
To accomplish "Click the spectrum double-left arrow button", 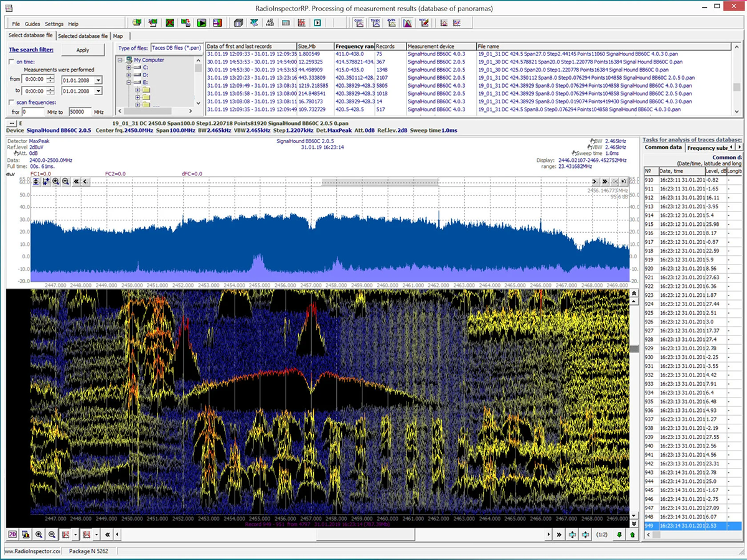I will coord(76,181).
